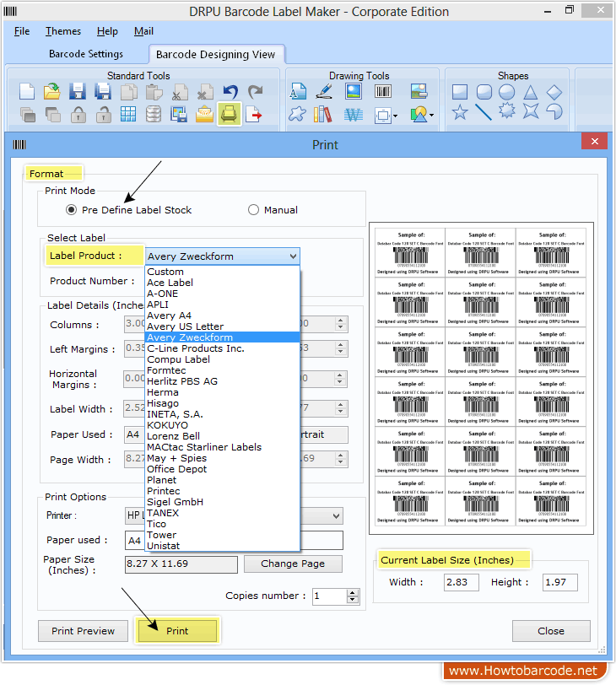Choose Office Depot from the list
The width and height of the screenshot is (616, 685).
click(223, 469)
